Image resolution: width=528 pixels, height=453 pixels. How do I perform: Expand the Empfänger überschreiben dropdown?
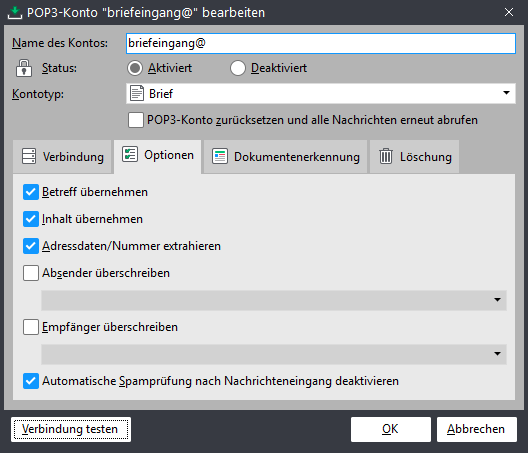click(274, 354)
